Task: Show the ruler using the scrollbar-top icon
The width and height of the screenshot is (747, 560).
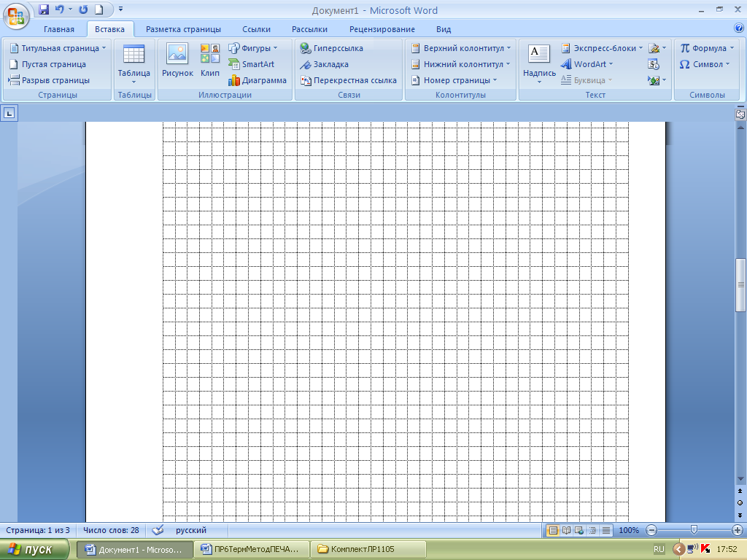Action: [740, 114]
